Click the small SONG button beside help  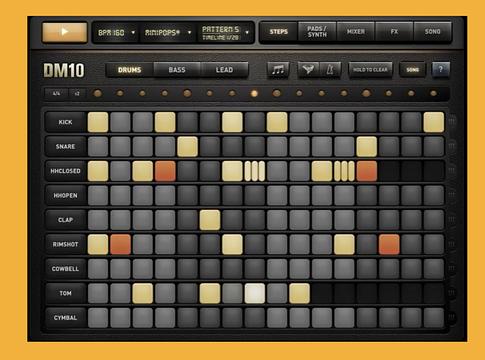[412, 70]
